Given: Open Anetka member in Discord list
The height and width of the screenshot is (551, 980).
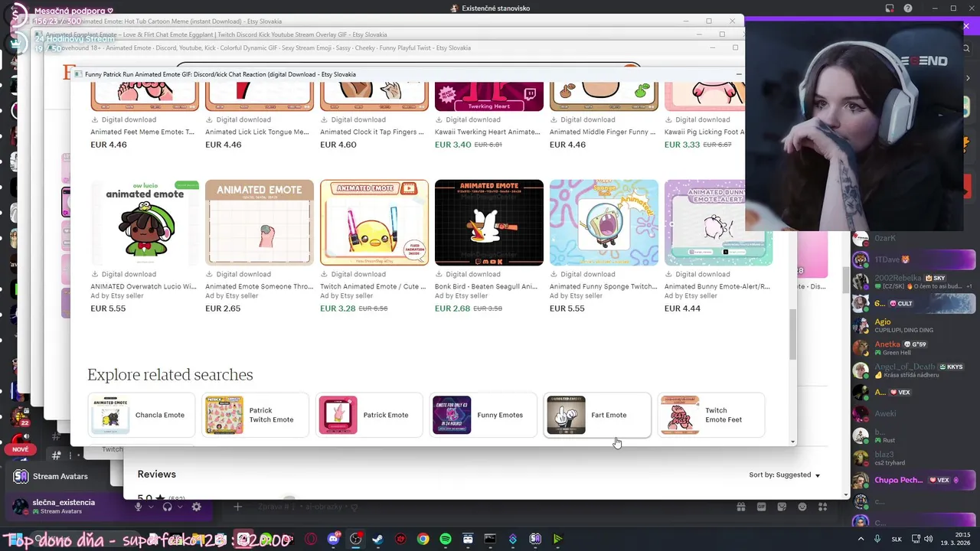Looking at the screenshot, I should (915, 348).
